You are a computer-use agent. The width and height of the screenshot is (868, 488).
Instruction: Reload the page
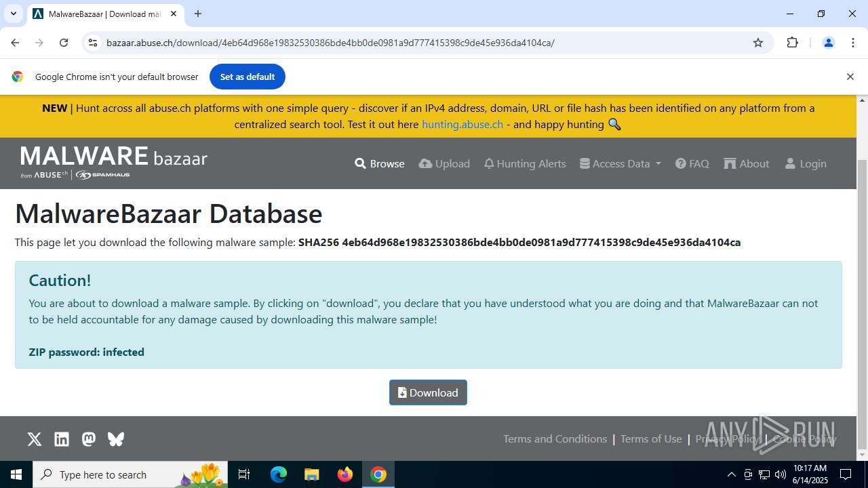click(64, 43)
